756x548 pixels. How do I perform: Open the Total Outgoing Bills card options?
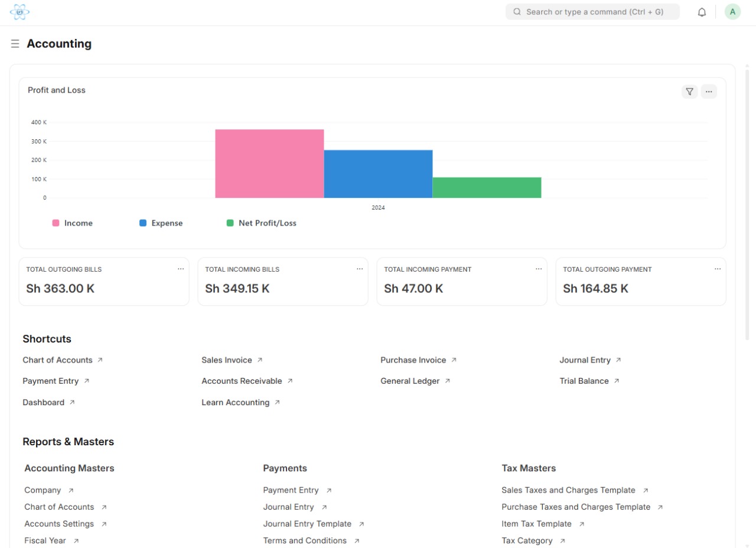[181, 269]
